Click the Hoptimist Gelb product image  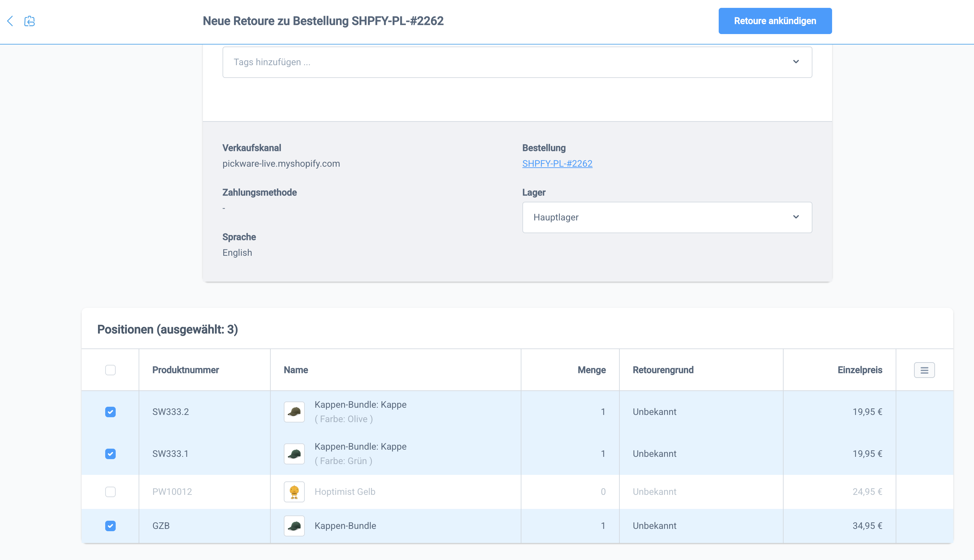point(294,492)
